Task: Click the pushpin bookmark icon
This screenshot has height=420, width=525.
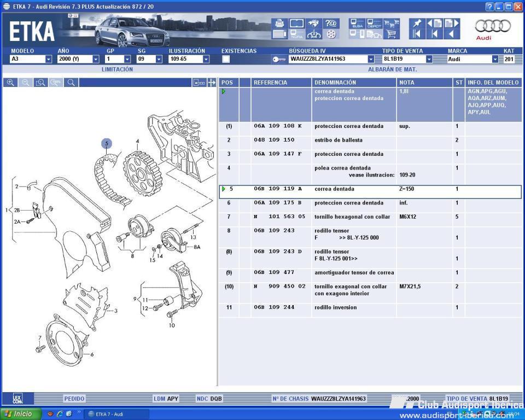Action: click(417, 23)
